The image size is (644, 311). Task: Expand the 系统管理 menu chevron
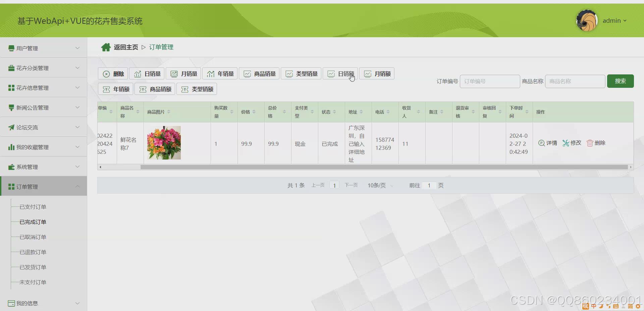point(77,167)
